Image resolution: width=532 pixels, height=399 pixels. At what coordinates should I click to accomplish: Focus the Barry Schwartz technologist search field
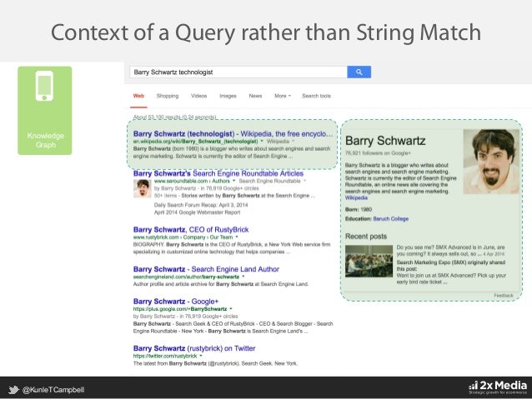coord(238,72)
